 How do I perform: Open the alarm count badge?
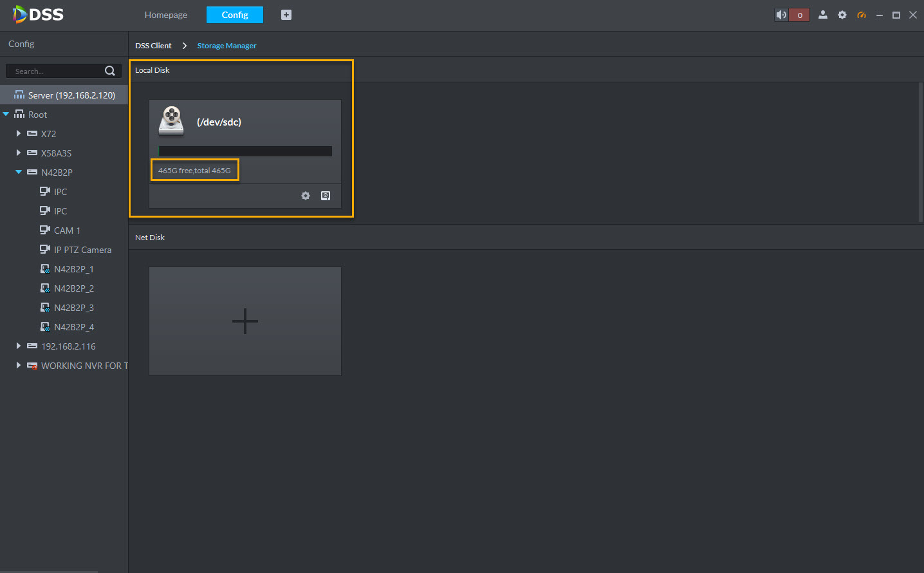[x=799, y=15]
